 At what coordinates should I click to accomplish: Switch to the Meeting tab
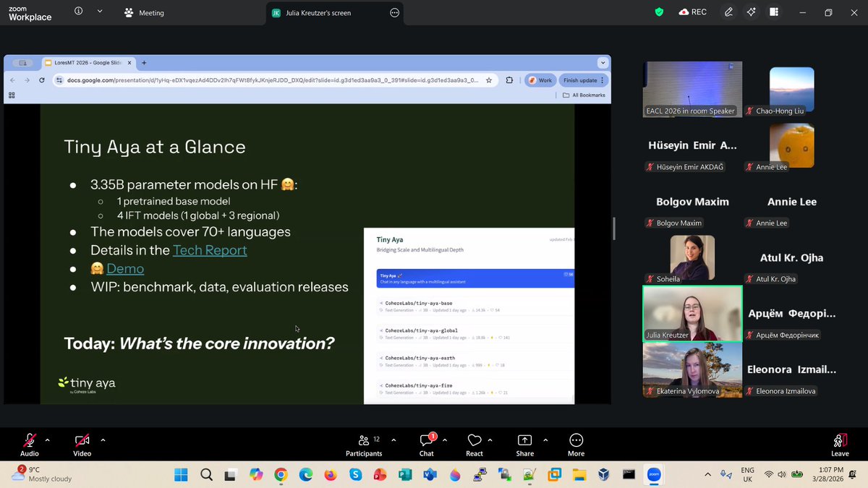point(144,12)
